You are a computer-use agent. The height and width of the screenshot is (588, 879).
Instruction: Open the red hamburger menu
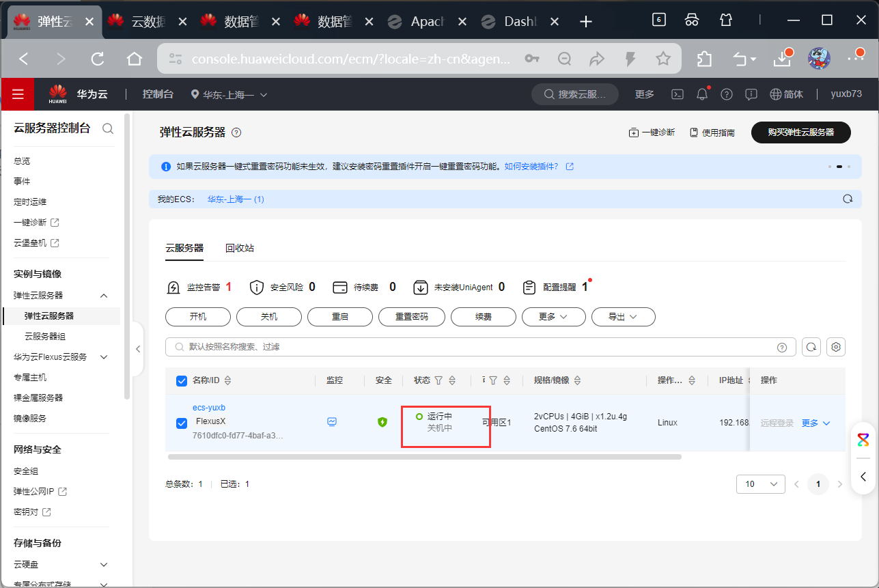click(18, 94)
